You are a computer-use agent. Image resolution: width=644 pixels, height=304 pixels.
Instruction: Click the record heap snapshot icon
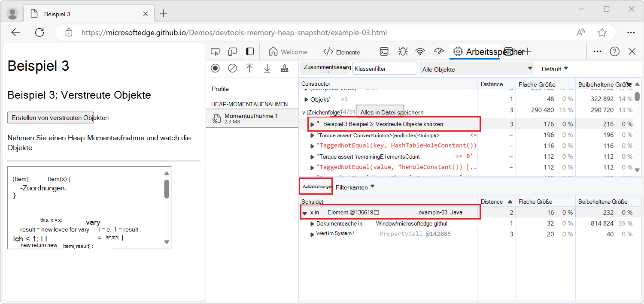(x=215, y=68)
